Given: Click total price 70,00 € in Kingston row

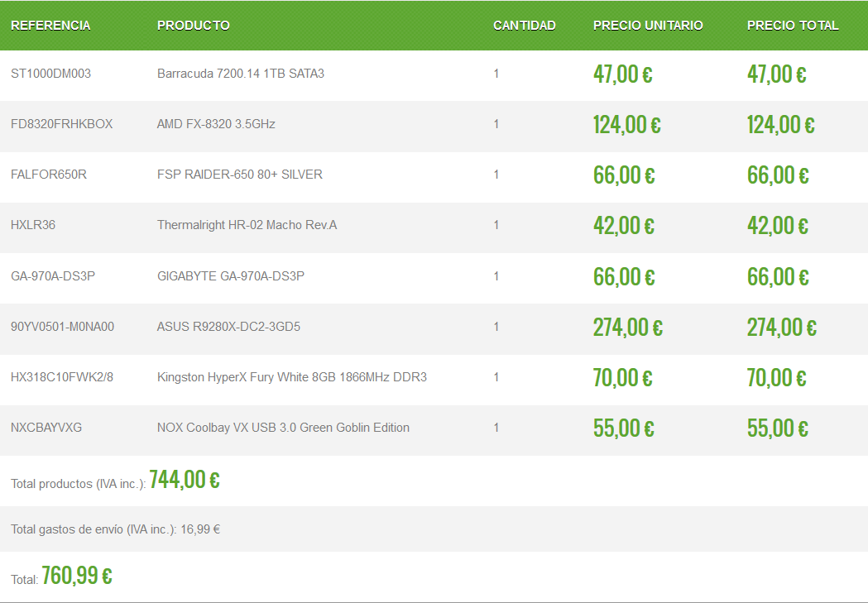Looking at the screenshot, I should pos(777,378).
